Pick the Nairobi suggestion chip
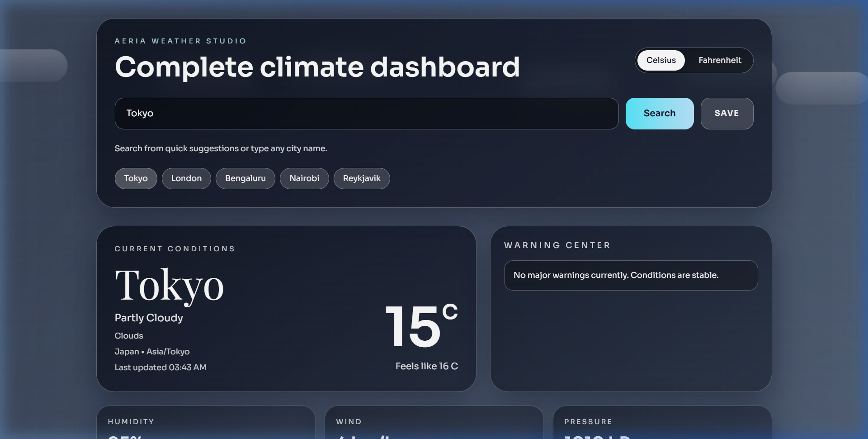 [304, 178]
